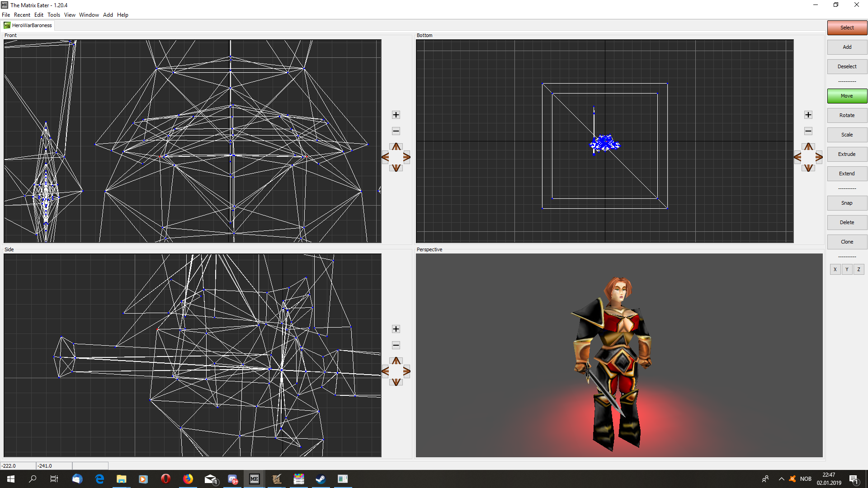Launch Microsoft Edge from taskbar

point(99,479)
